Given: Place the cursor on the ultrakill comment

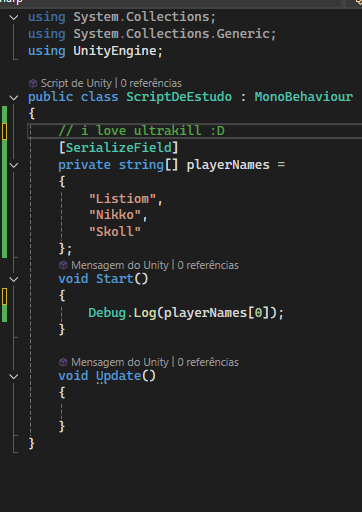Looking at the screenshot, I should point(142,131).
